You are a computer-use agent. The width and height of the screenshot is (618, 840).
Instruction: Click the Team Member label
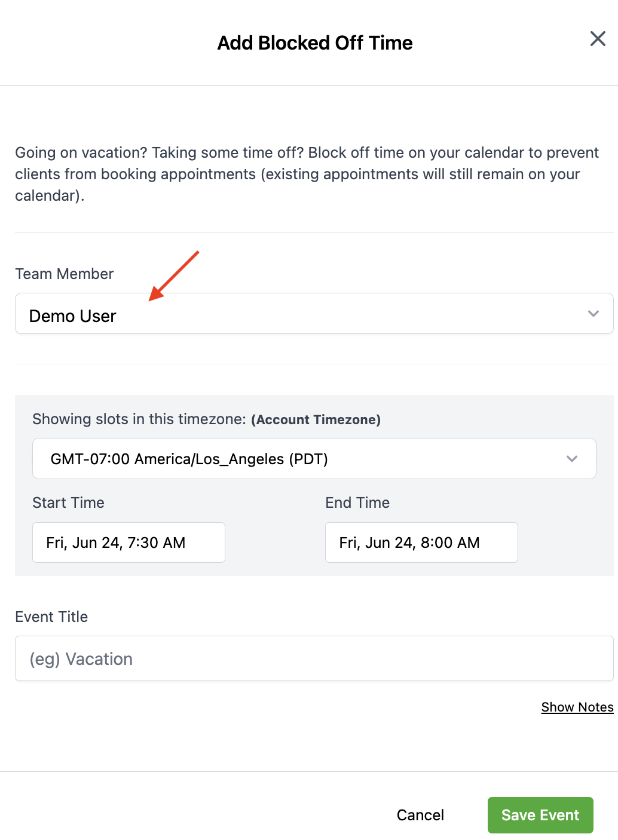tap(65, 274)
